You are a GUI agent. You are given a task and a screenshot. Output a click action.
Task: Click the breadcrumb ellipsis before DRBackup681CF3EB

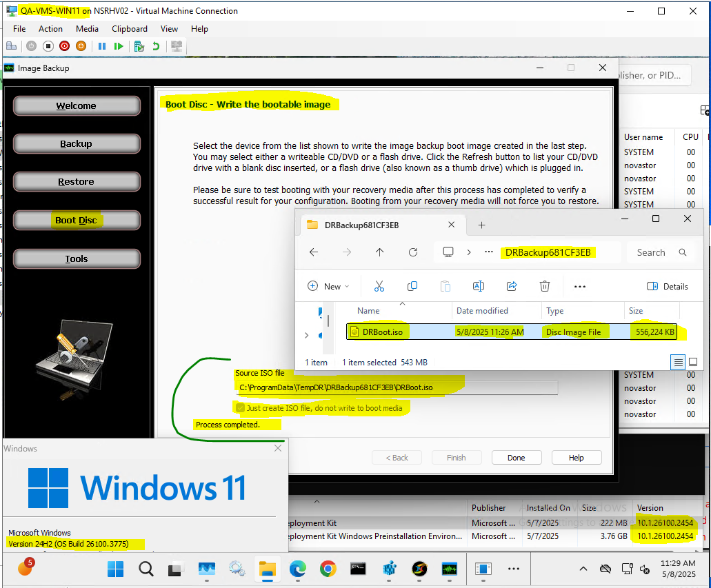(488, 252)
